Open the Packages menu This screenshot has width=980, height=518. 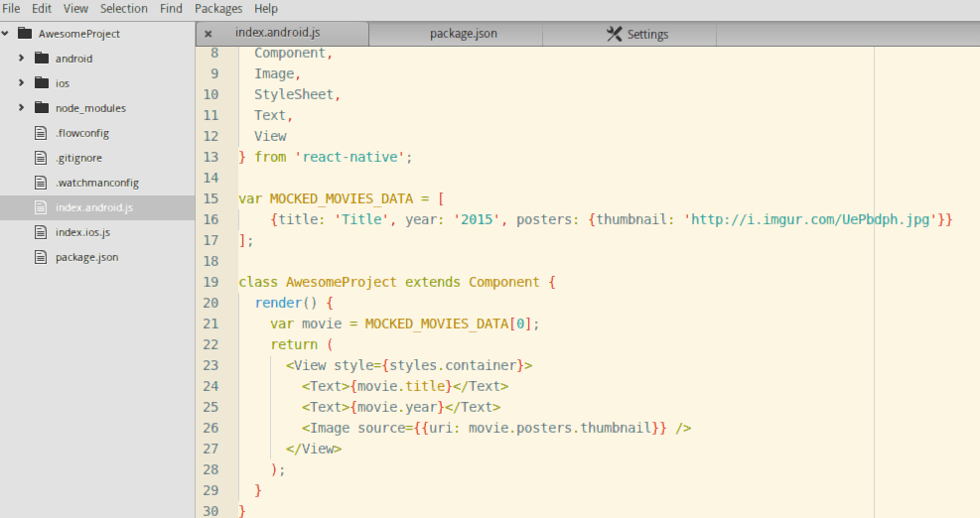217,8
